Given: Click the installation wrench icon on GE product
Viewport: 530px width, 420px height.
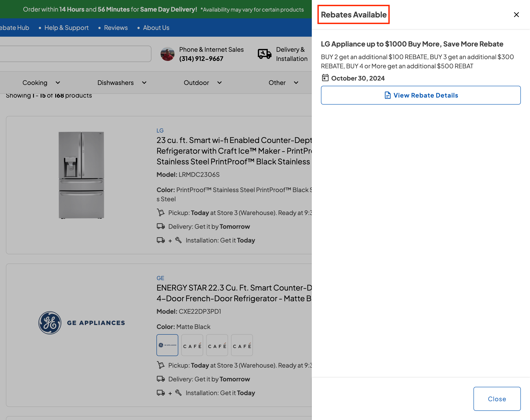Looking at the screenshot, I should (178, 393).
